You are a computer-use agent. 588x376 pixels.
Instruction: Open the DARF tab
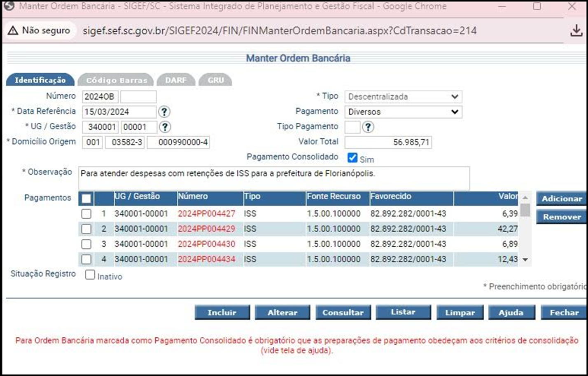pos(176,80)
